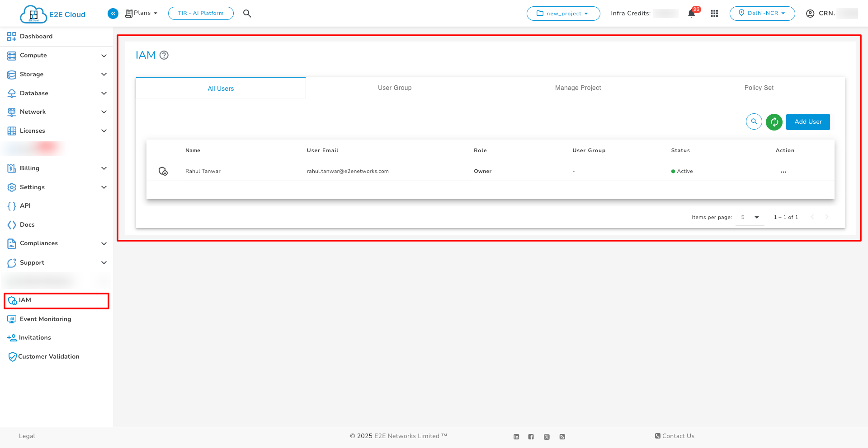
Task: Open Event Monitoring in sidebar
Action: (45, 319)
